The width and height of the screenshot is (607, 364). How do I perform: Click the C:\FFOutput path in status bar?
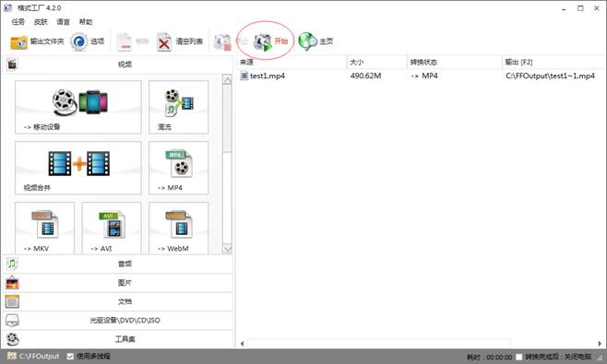tap(39, 357)
